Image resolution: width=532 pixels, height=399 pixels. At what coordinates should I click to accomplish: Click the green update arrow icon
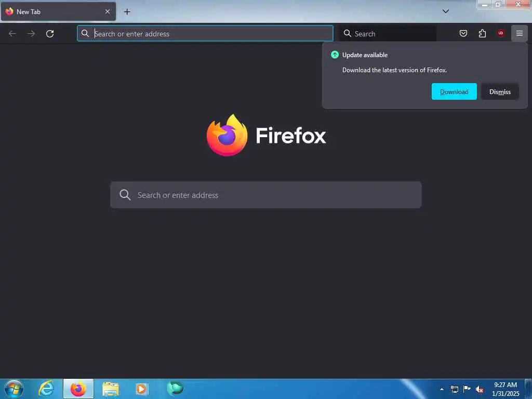(x=335, y=55)
